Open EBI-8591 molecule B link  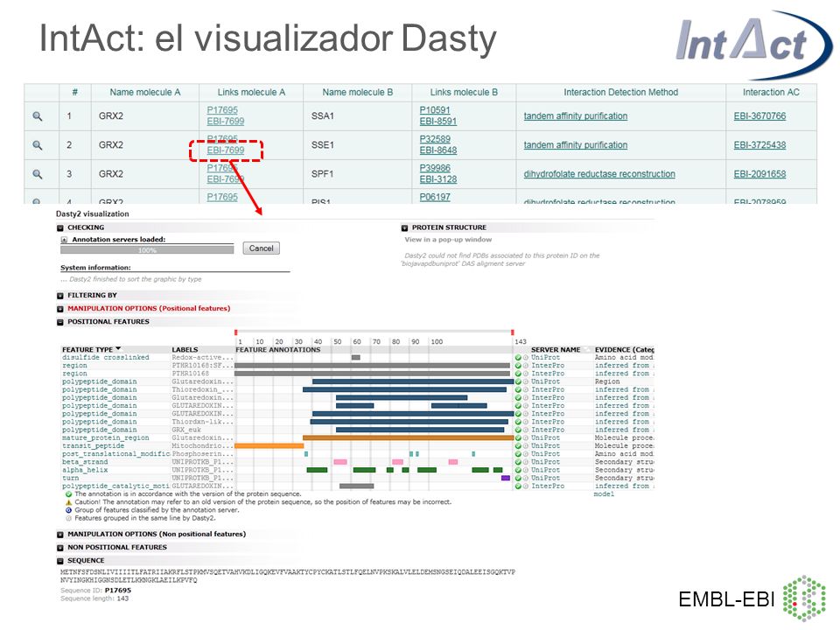point(438,121)
